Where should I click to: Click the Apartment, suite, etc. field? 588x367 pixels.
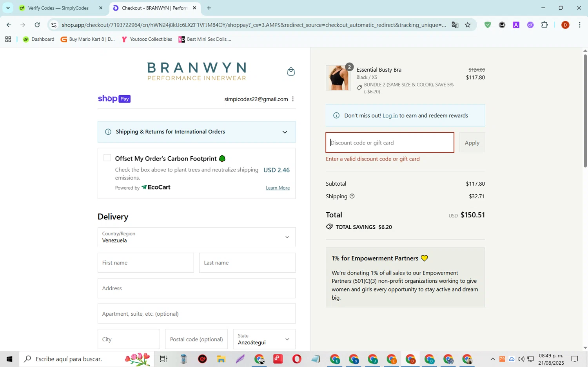[196, 314]
